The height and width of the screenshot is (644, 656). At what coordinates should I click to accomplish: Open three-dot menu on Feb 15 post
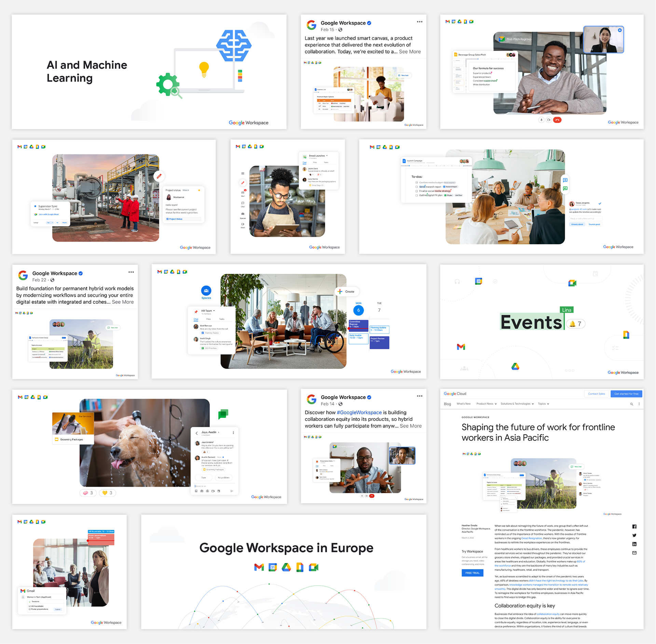[420, 22]
